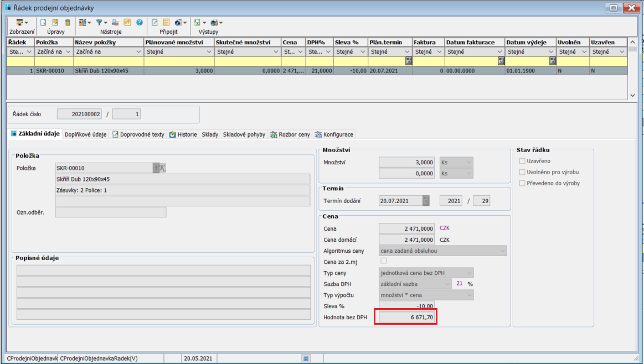Viewport: 644px width, 364px height.
Task: Open the Zobrazení view icon
Action: click(20, 23)
